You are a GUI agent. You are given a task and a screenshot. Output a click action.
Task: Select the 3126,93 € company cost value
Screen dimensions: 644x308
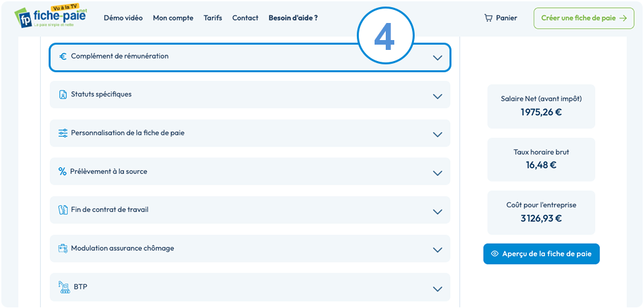[x=541, y=218]
